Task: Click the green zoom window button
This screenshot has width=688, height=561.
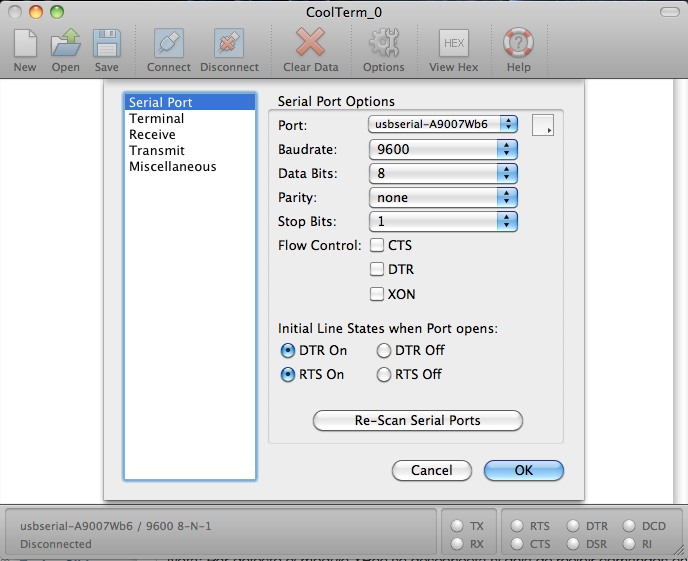Action: coord(57,12)
